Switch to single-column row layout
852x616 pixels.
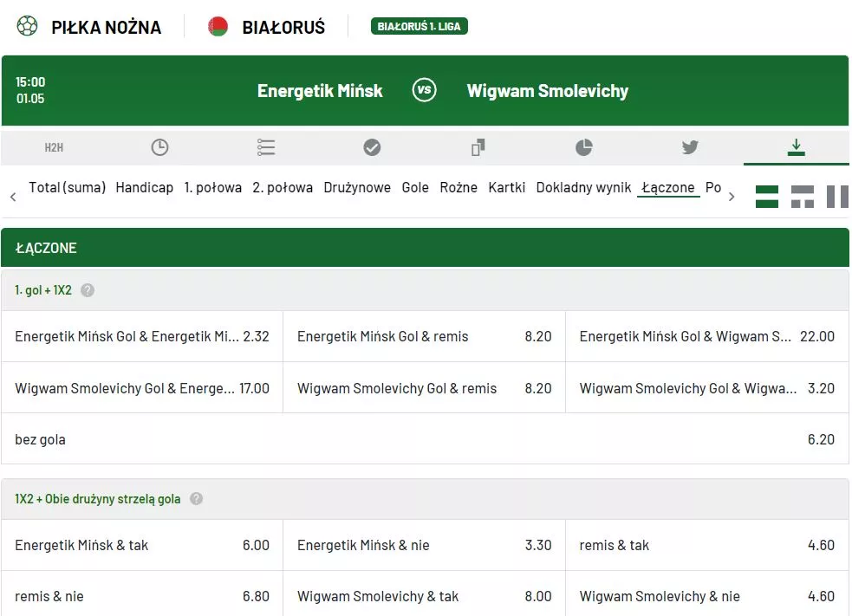(767, 197)
